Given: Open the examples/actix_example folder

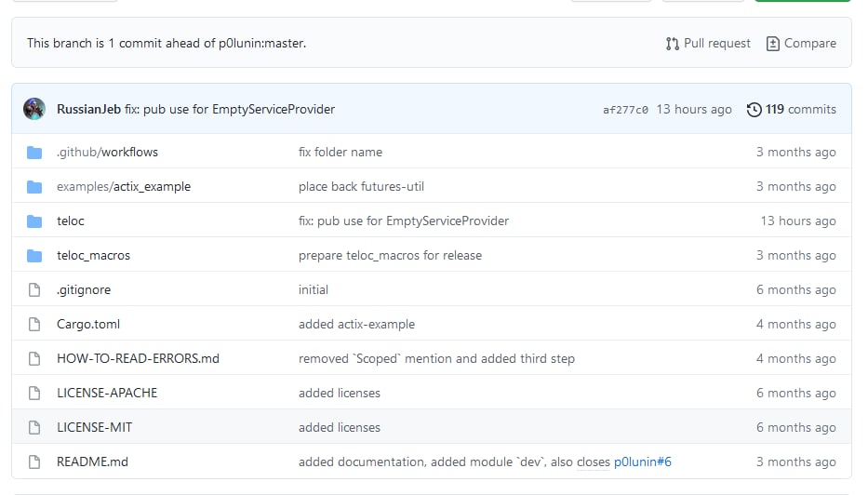Looking at the screenshot, I should pyautogui.click(x=124, y=187).
